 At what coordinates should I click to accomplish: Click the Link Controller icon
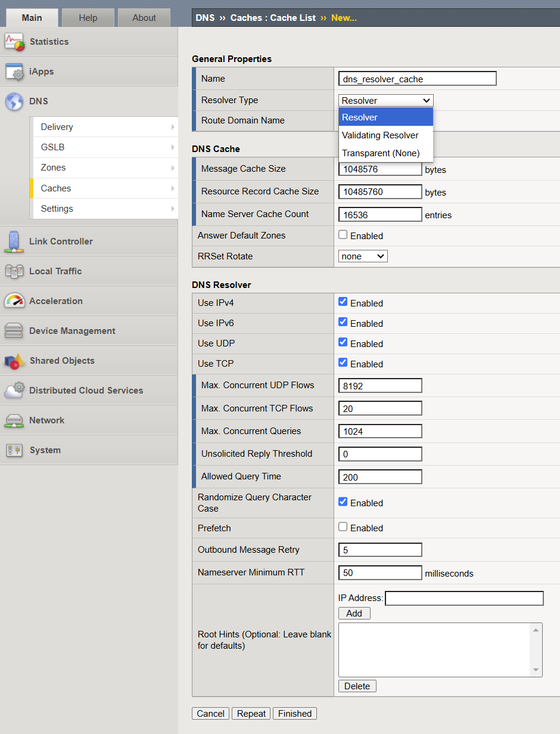coord(15,241)
